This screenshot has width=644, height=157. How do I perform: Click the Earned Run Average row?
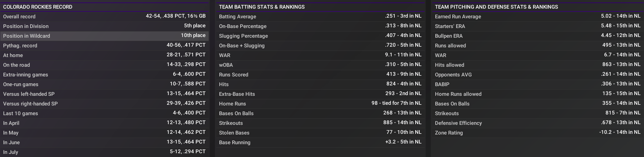tap(537, 17)
